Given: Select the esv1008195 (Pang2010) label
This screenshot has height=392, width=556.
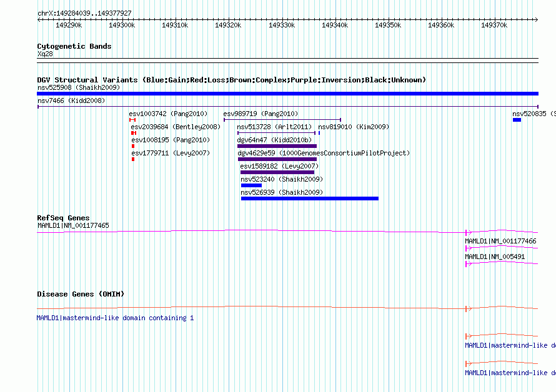Looking at the screenshot, I should [170, 140].
